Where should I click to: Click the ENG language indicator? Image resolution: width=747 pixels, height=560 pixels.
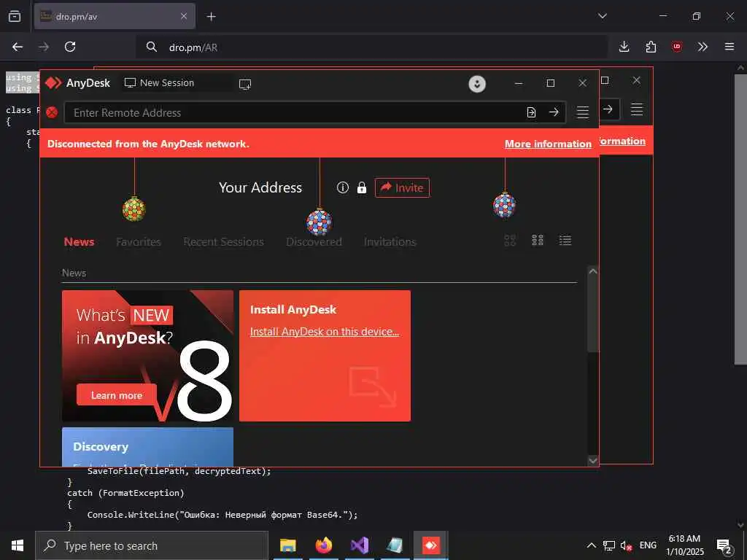[x=648, y=545]
